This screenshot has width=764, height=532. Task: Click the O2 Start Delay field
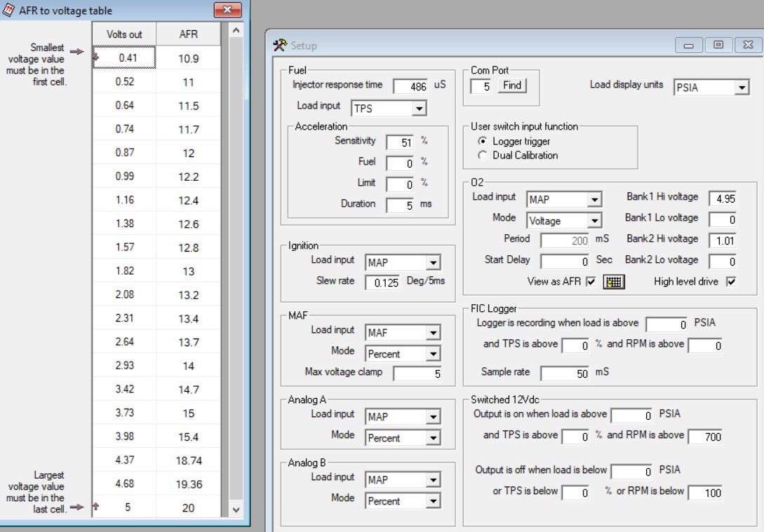point(565,261)
